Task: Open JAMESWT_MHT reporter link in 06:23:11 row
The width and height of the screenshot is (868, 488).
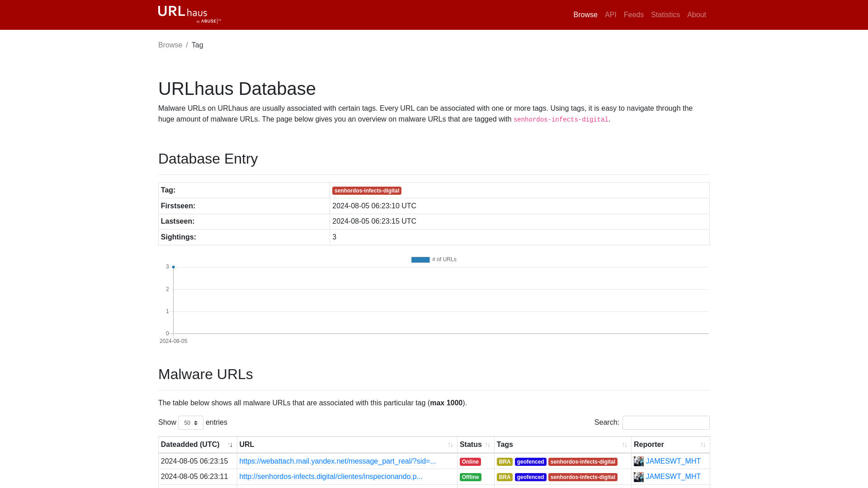Action: tap(673, 477)
